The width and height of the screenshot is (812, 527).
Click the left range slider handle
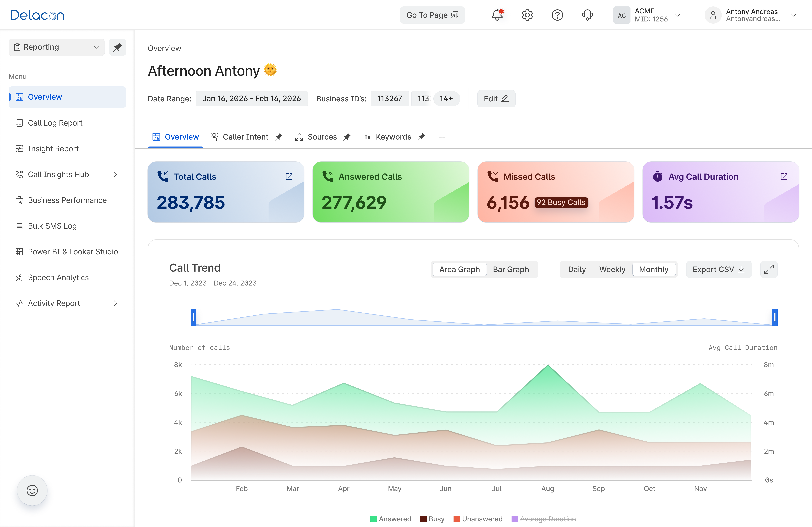coord(193,317)
